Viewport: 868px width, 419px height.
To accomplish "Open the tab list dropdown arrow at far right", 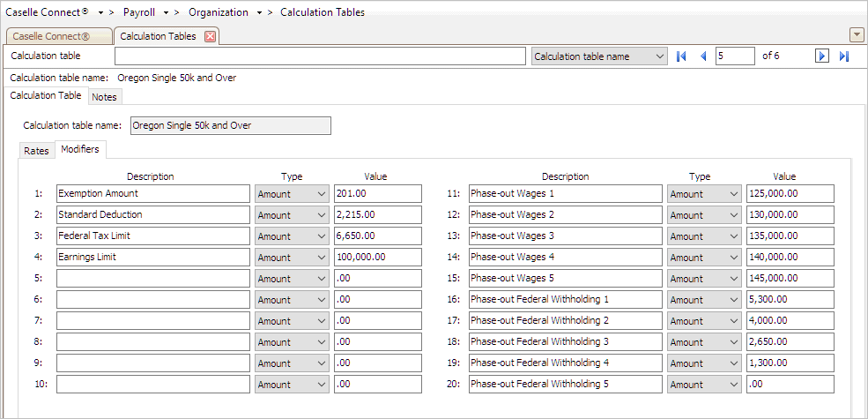I will 856,35.
